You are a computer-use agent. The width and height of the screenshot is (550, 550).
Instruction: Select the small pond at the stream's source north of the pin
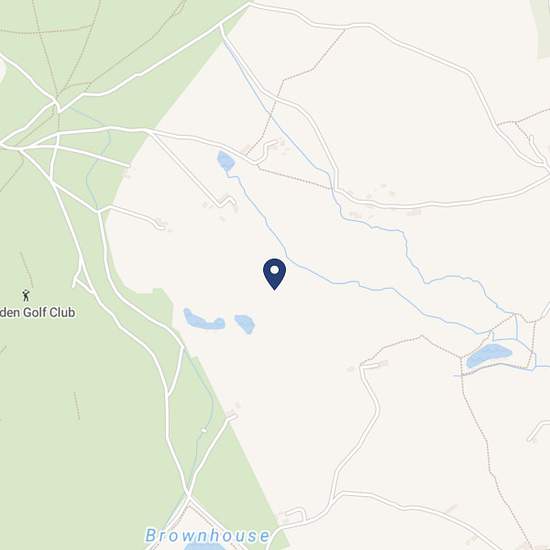click(226, 161)
